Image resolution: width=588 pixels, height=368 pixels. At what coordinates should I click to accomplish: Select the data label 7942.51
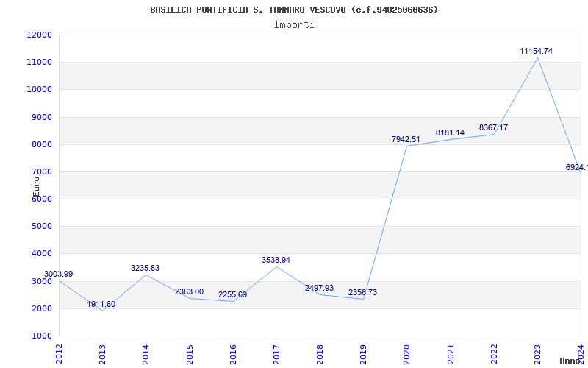(x=406, y=139)
